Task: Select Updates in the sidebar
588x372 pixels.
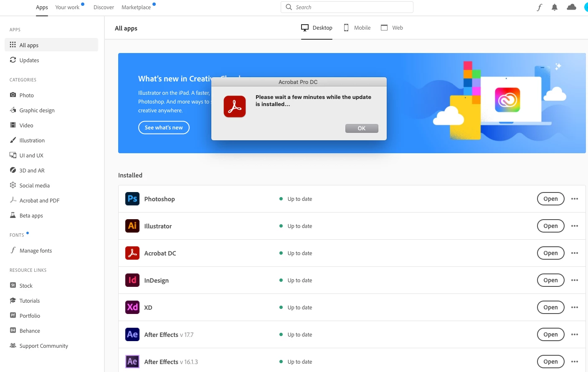Action: (x=51, y=60)
